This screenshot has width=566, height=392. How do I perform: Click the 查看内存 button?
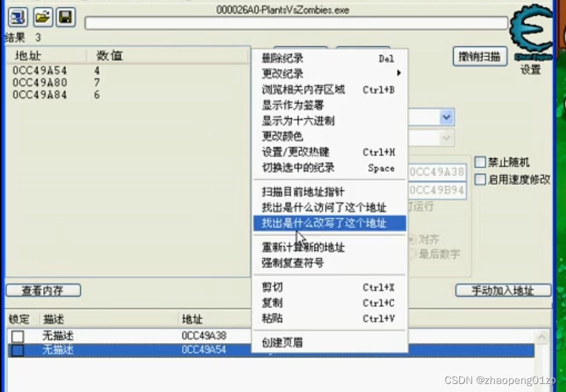(43, 290)
